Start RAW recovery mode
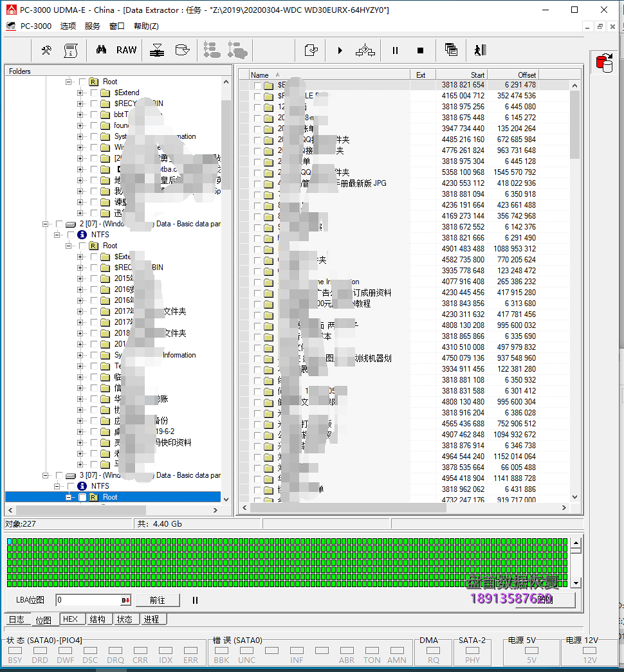This screenshot has width=624, height=672. pos(127,50)
